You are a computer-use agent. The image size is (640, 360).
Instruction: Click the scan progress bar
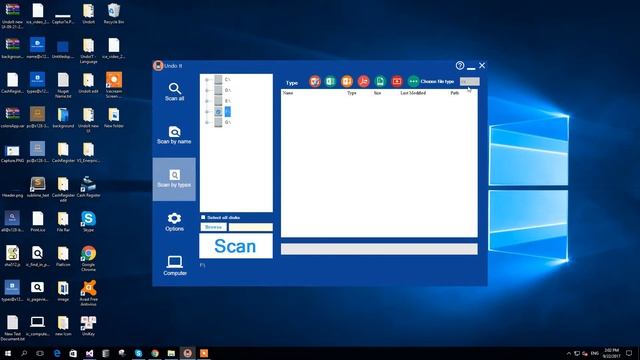pyautogui.click(x=379, y=249)
